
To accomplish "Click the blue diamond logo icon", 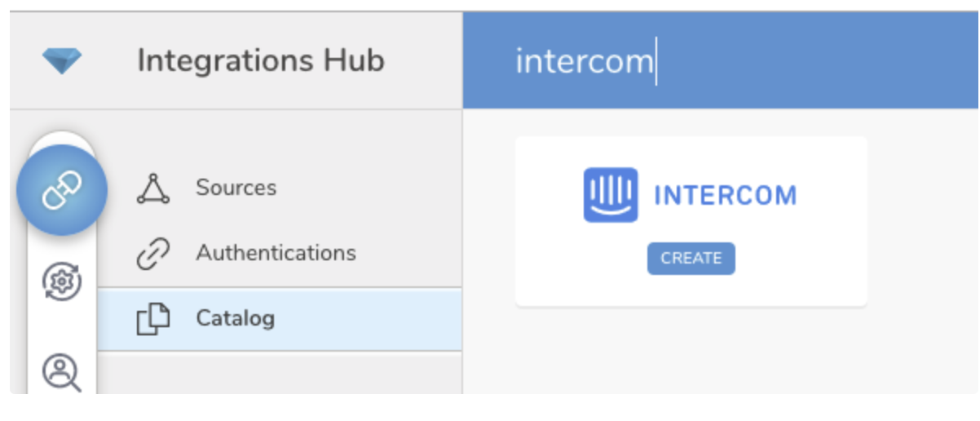I will [x=62, y=61].
